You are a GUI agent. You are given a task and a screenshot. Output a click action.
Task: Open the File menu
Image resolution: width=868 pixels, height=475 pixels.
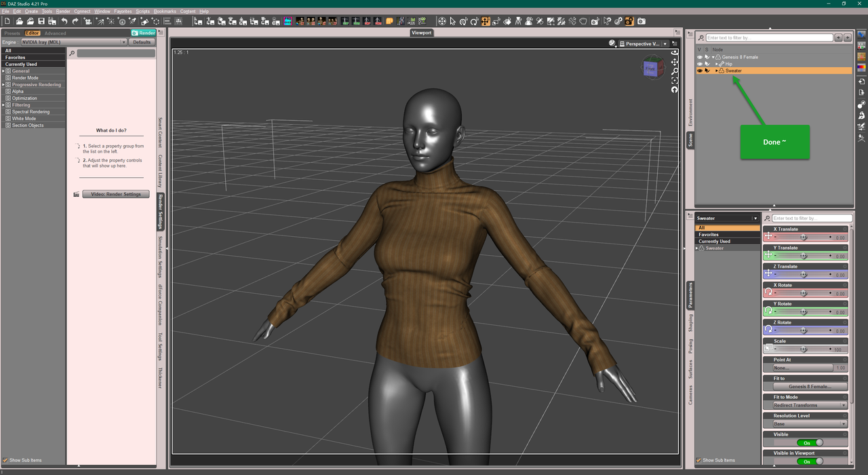point(6,12)
